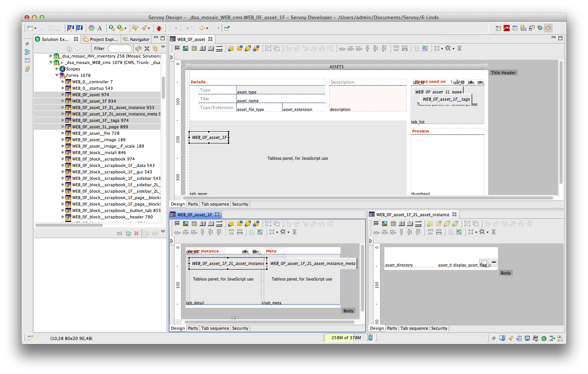This screenshot has height=374, width=588.
Task: Click the red delete X in lower explorer toolbar
Action: click(x=136, y=233)
